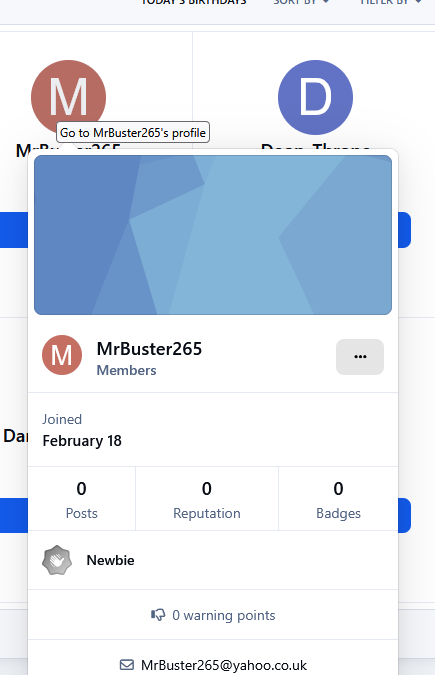Screen dimensions: 435x675
Task: Expand the Sort By dropdown
Action: point(301,2)
